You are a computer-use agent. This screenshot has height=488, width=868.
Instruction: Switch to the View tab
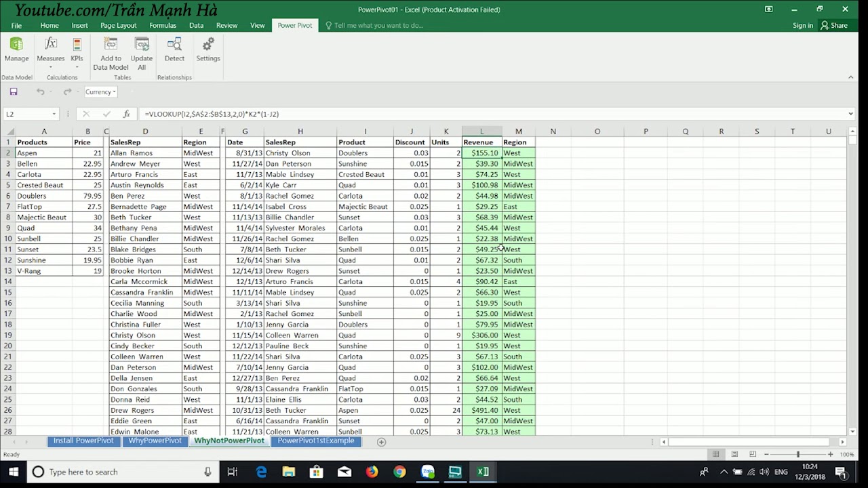pos(258,25)
